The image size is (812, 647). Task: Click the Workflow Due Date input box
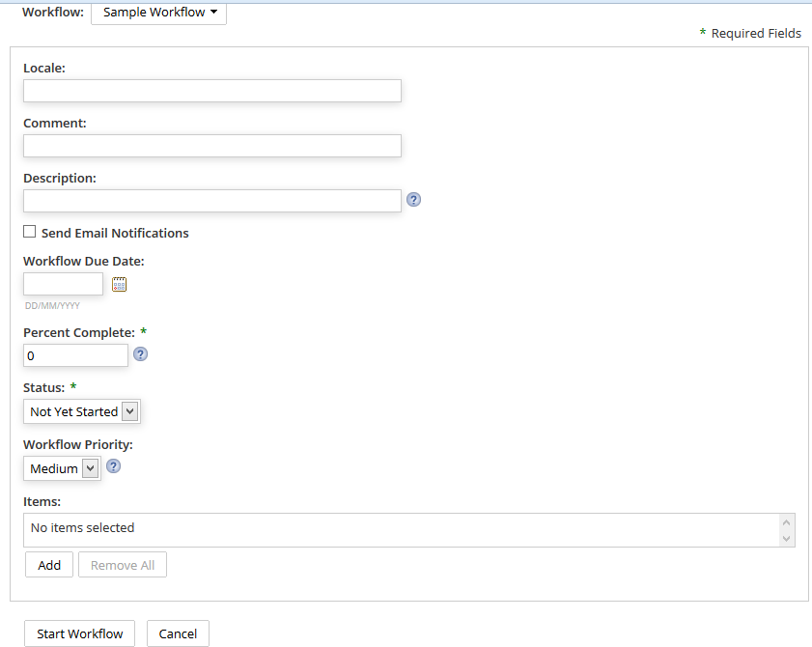click(62, 283)
